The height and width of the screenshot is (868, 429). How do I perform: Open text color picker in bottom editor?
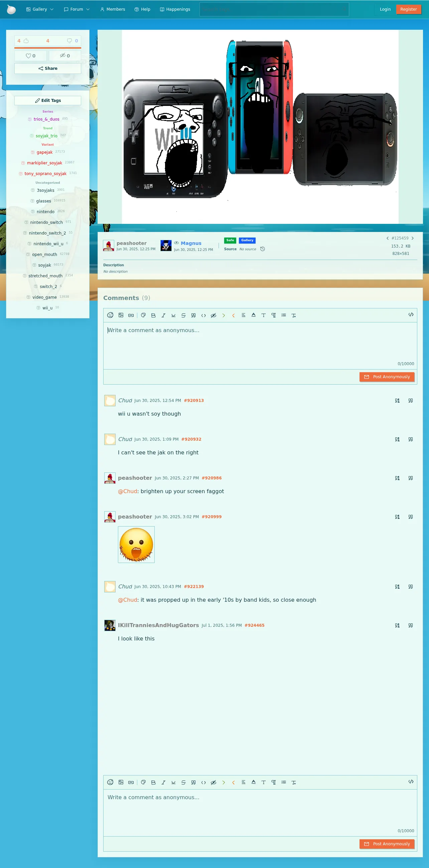point(253,782)
